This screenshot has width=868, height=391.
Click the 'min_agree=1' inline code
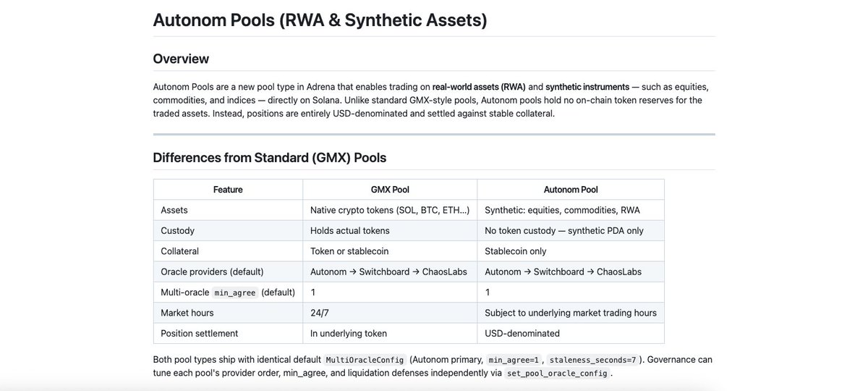[514, 360]
